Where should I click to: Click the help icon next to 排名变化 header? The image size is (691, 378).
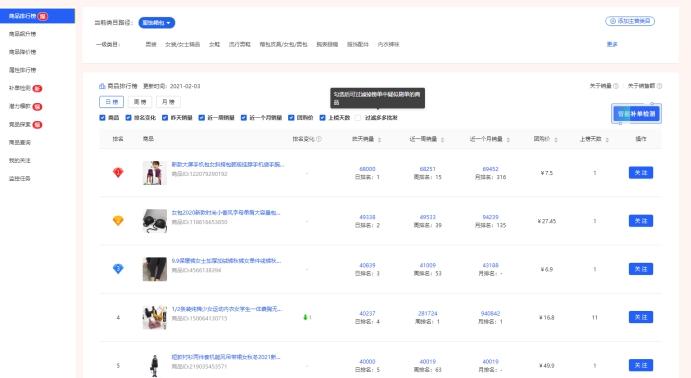(319, 139)
